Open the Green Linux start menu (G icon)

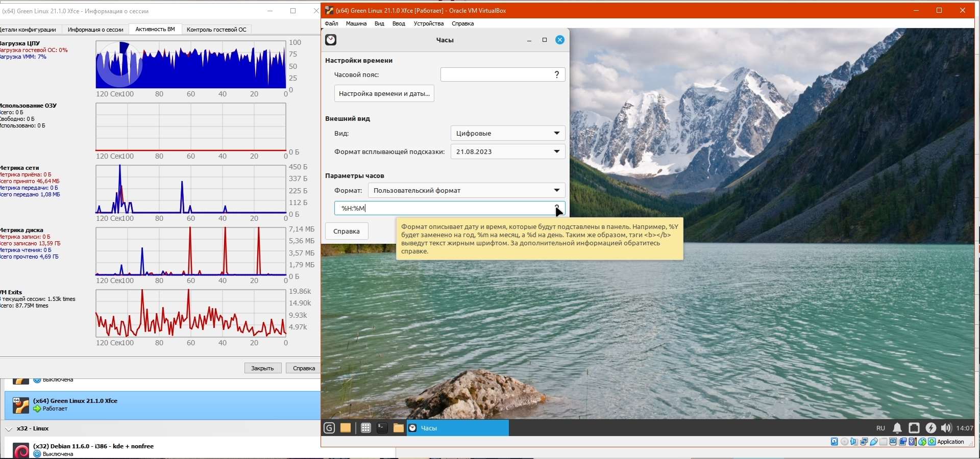tap(329, 428)
